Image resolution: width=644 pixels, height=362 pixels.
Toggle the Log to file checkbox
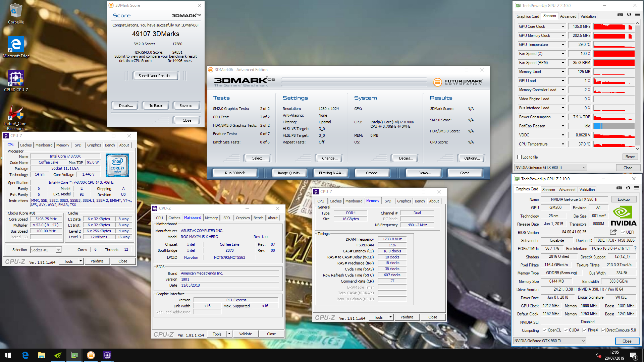pyautogui.click(x=520, y=157)
